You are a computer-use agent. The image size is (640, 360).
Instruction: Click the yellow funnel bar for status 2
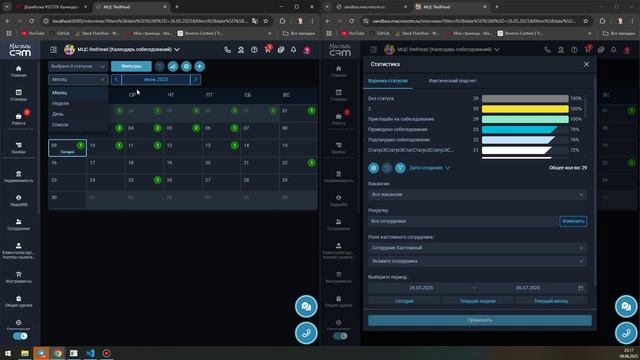(x=525, y=109)
